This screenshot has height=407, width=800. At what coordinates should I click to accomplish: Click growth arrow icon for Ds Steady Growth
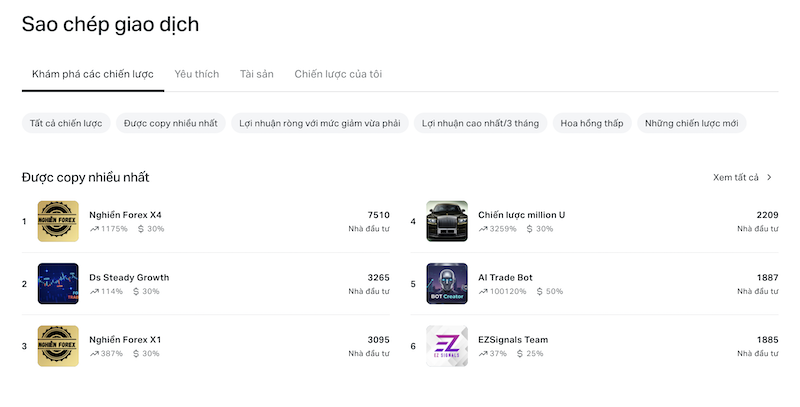94,292
